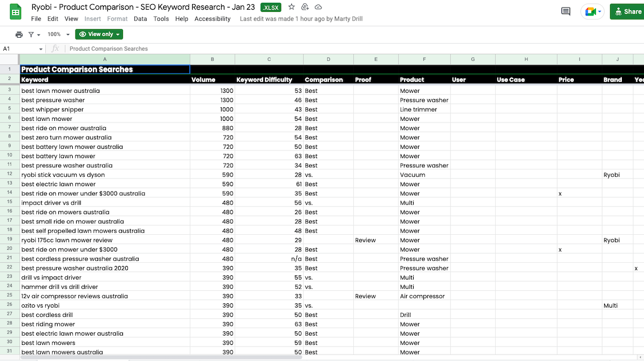The width and height of the screenshot is (644, 361).
Task: Open comment history icon
Action: point(565,11)
